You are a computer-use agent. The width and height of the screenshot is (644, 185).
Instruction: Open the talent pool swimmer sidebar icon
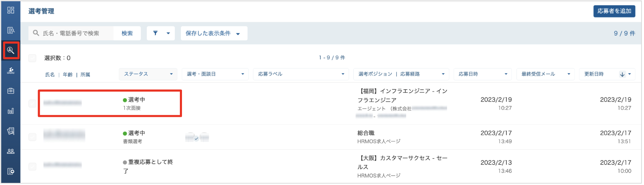click(11, 71)
